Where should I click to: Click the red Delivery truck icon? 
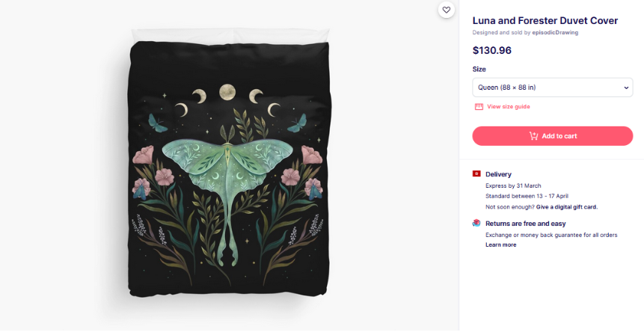(476, 173)
